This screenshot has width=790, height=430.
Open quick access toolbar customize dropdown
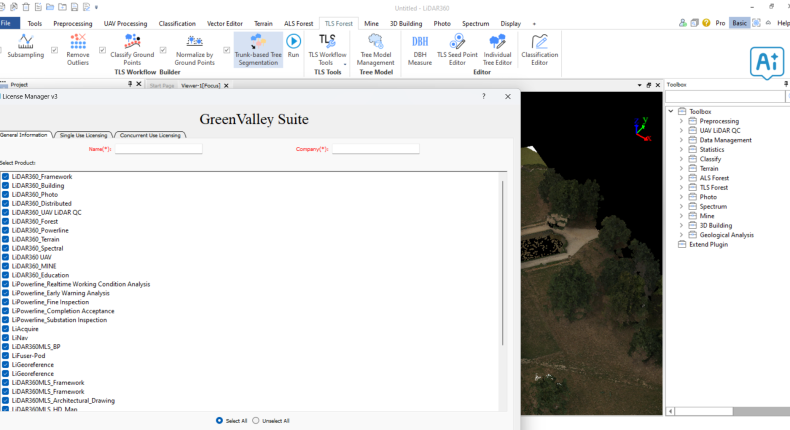pos(96,8)
